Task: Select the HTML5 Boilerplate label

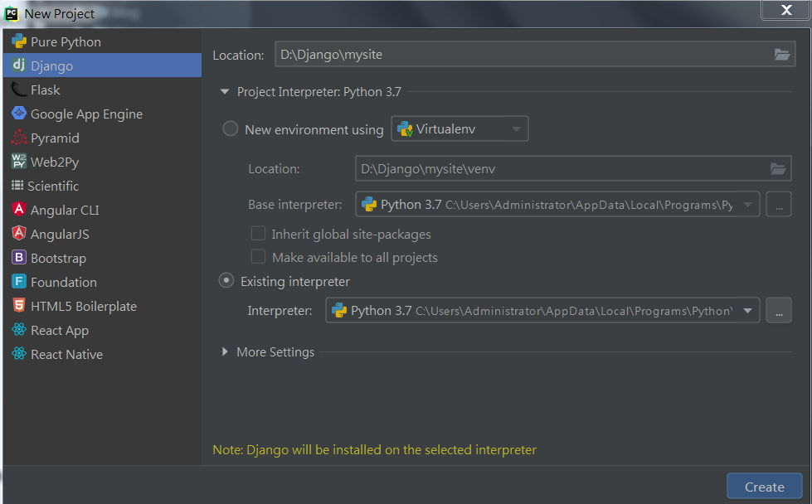Action: pyautogui.click(x=84, y=307)
